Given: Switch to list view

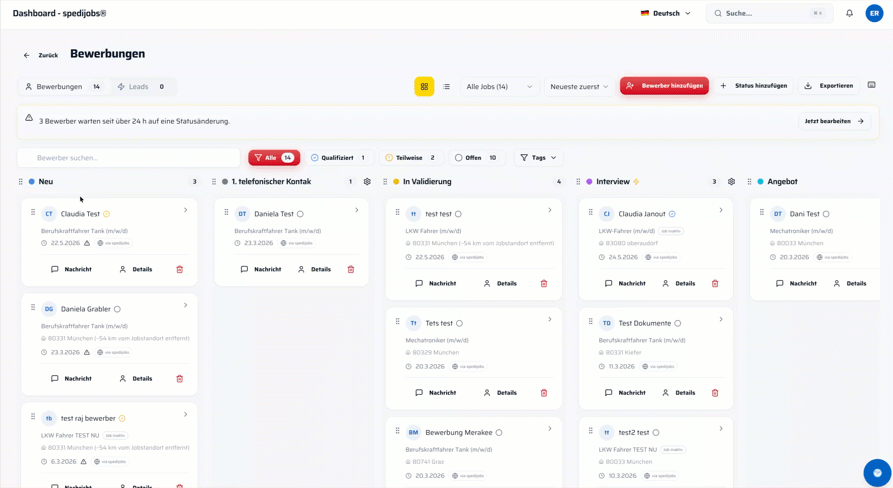Looking at the screenshot, I should point(446,87).
